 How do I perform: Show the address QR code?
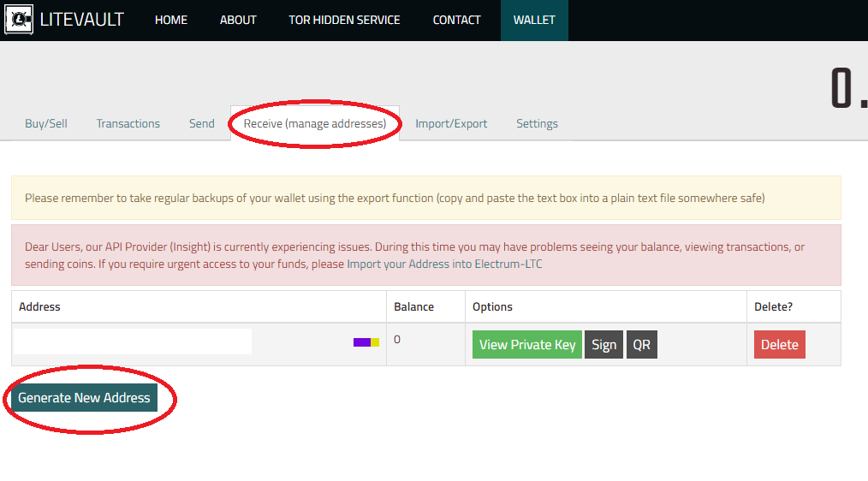pos(642,344)
